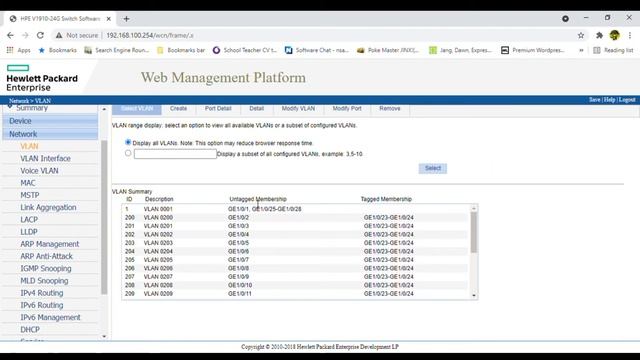The image size is (640, 360).
Task: Open Jang, Dawn, Express bookmark
Action: [x=460, y=50]
